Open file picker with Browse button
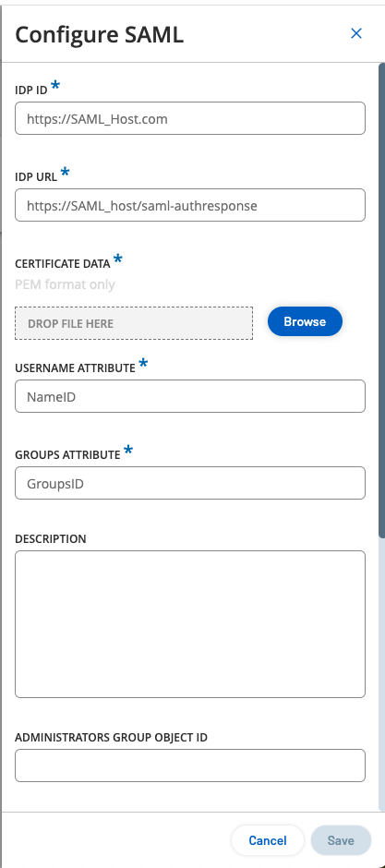The width and height of the screenshot is (385, 868). (305, 321)
